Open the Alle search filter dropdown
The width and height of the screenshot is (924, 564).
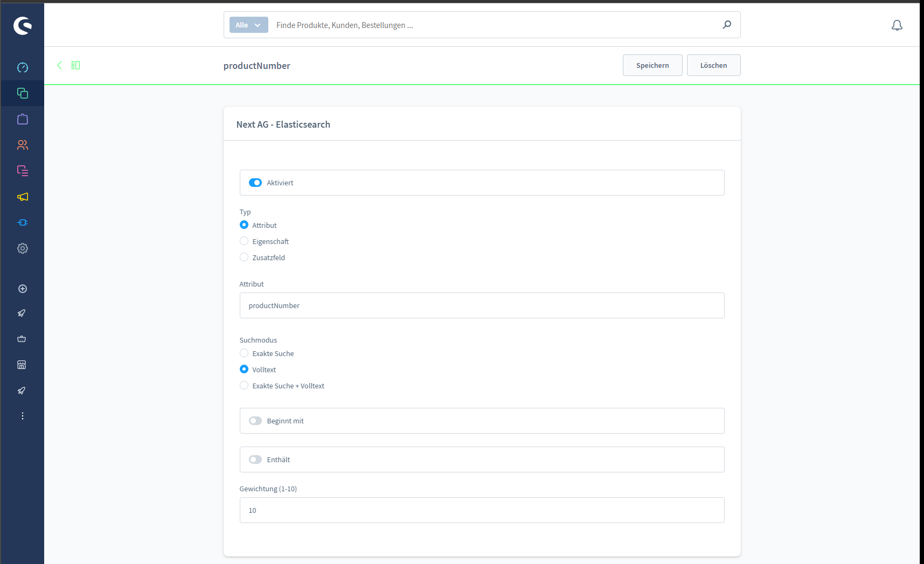pos(248,25)
